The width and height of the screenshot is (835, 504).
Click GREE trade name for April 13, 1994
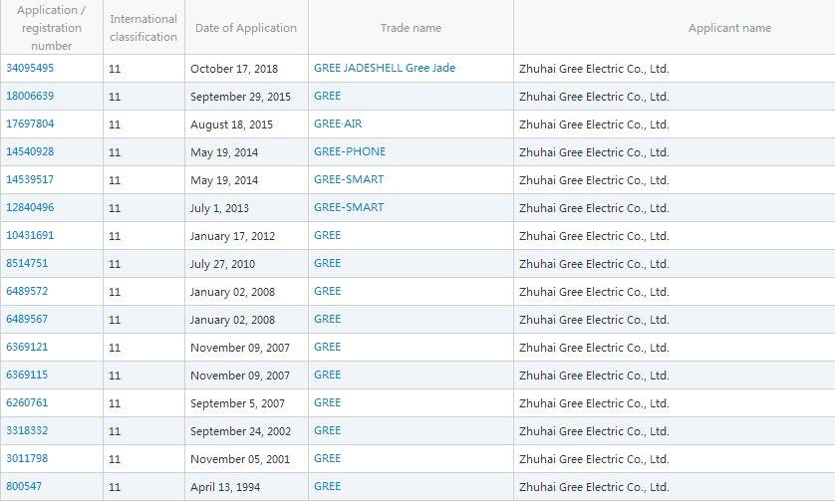click(x=327, y=486)
